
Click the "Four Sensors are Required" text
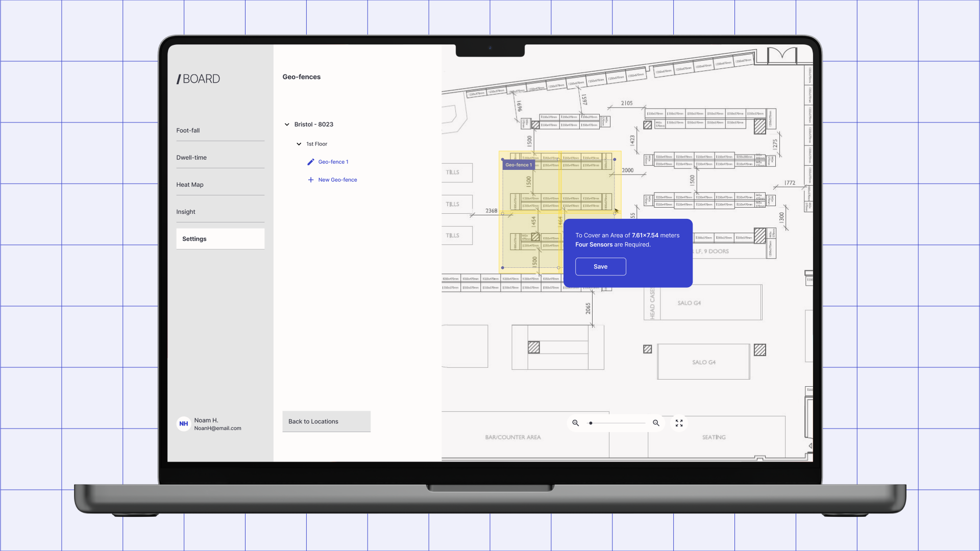pos(613,245)
